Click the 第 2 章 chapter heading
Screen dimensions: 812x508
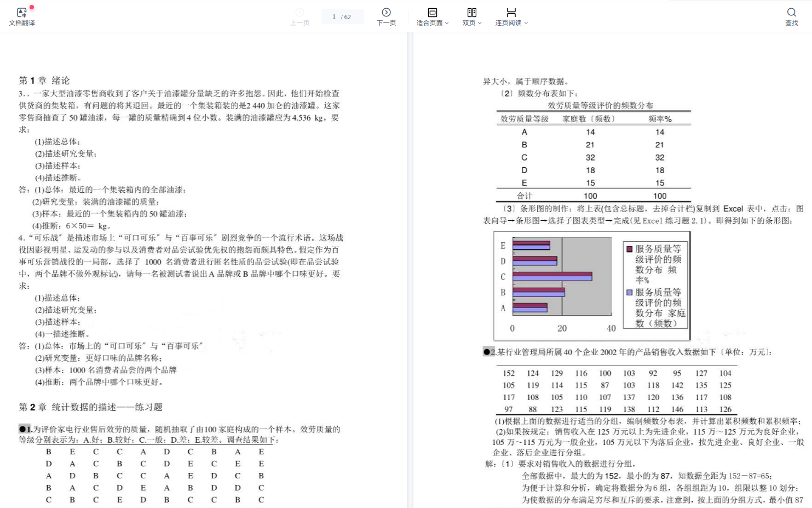pyautogui.click(x=90, y=407)
